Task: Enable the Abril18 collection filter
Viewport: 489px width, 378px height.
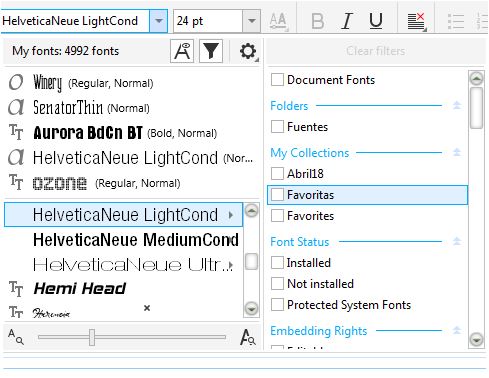Action: coord(277,174)
